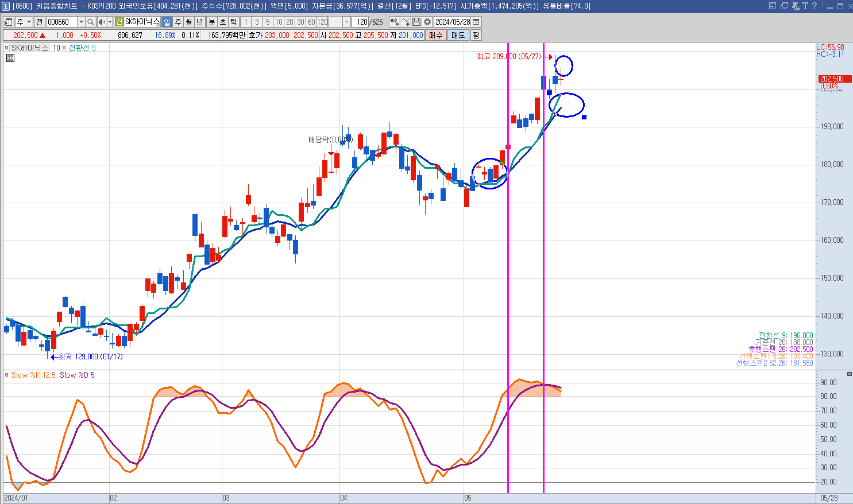Screen dimensions: 853x504
Task: Click the data grid icon below SK하이닉스 label
Action: coord(10,58)
